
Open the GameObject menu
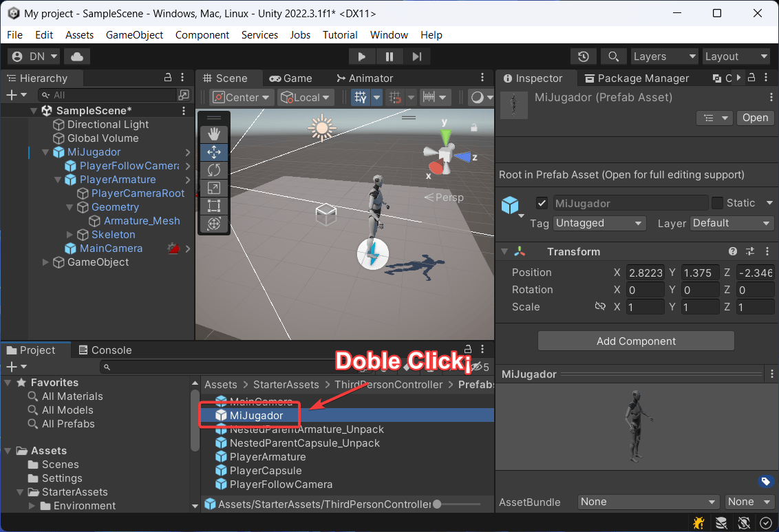[x=134, y=35]
